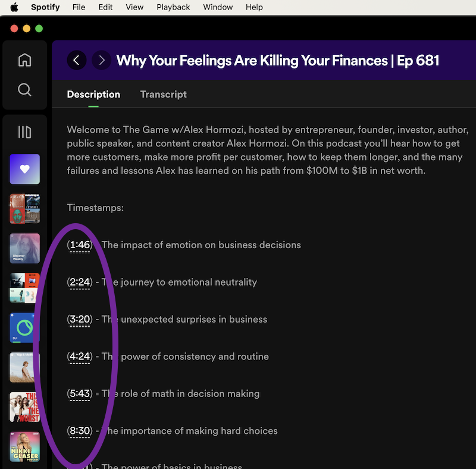
Task: Open mix cover below Discover Weekly
Action: [x=24, y=288]
